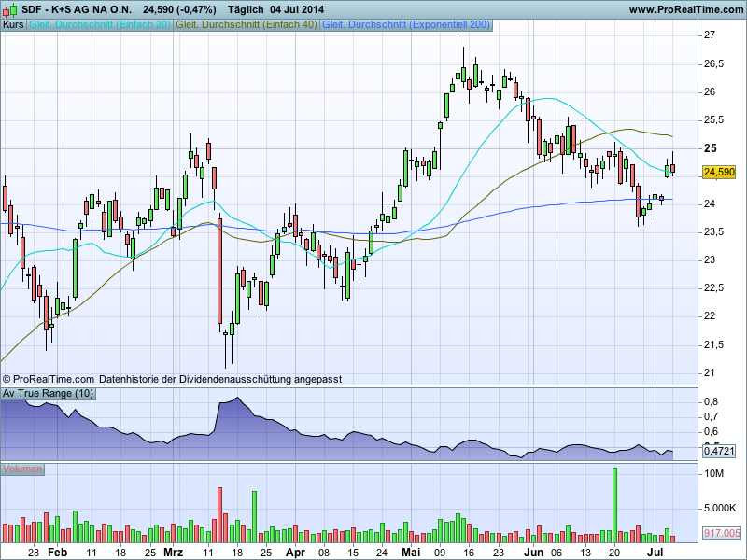Image resolution: width=747 pixels, height=560 pixels.
Task: Click the ATR value tag 0,4721
Action: [x=719, y=451]
